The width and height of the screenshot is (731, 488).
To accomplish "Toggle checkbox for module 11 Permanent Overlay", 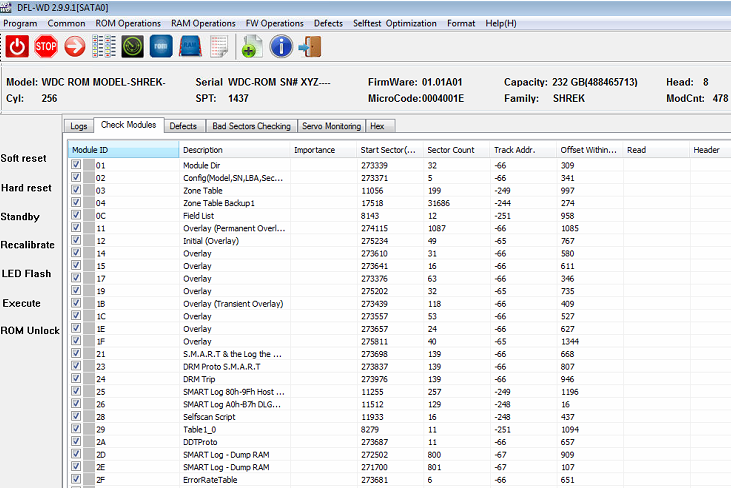I will [x=76, y=227].
